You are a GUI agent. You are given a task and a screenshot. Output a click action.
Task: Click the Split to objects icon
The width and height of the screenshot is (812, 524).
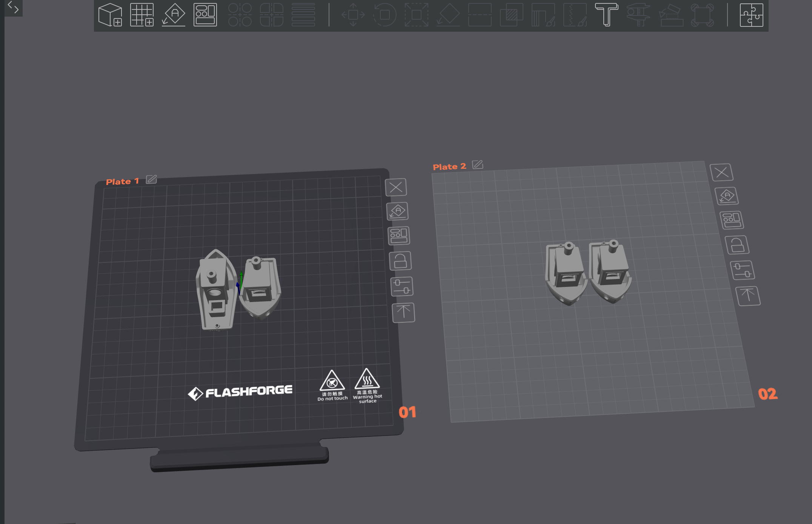coord(240,15)
